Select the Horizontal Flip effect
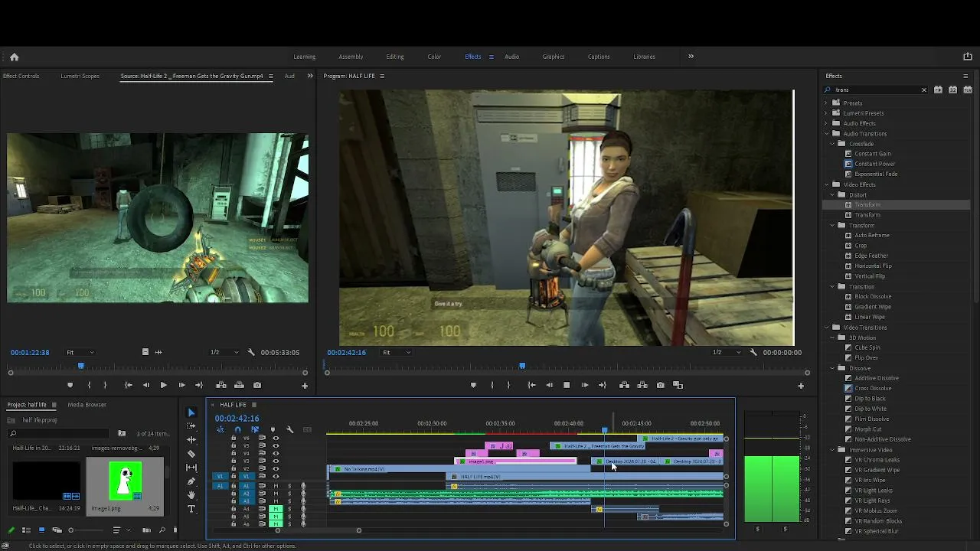This screenshot has height=551, width=980. point(873,266)
